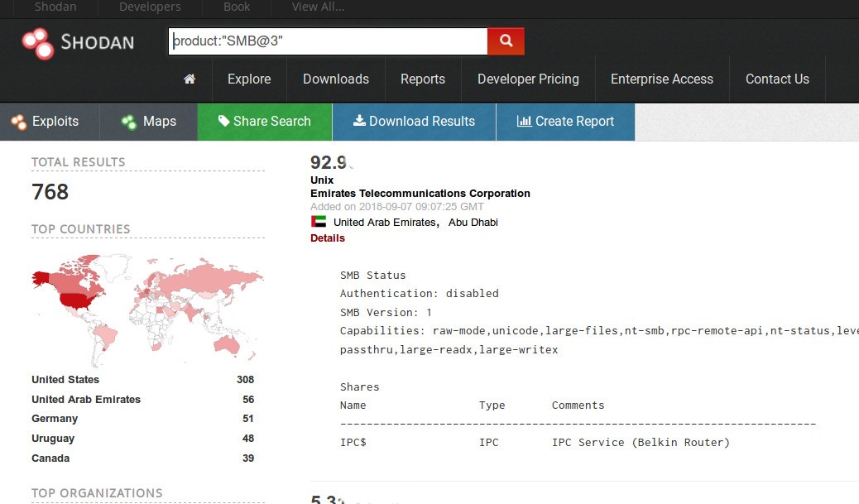Viewport: 859px width, 504px height.
Task: Click the Maps icon
Action: 129,122
